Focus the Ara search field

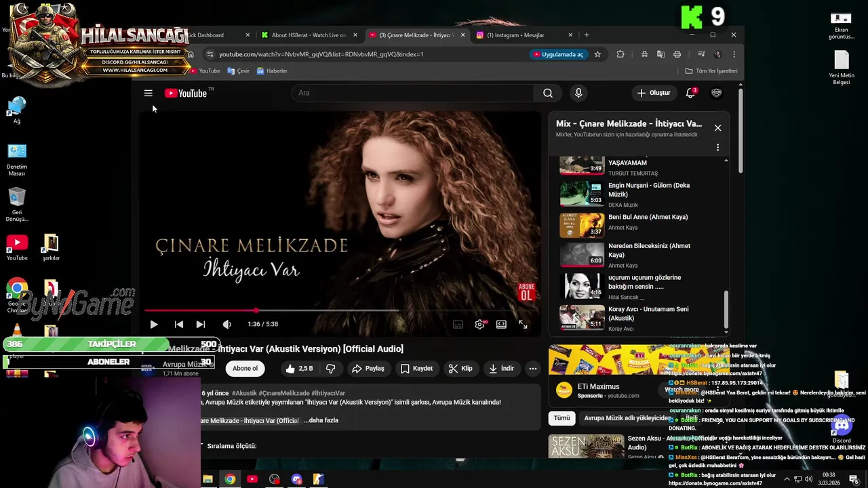coord(412,93)
